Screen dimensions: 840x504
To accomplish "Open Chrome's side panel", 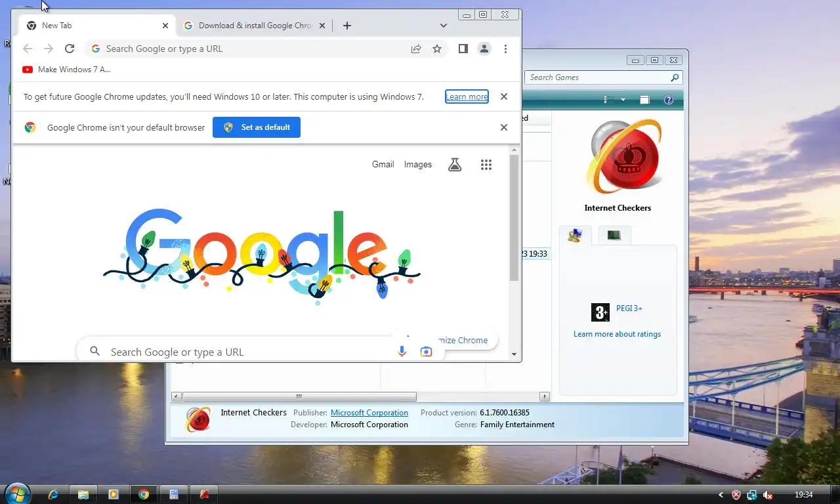I will (463, 49).
